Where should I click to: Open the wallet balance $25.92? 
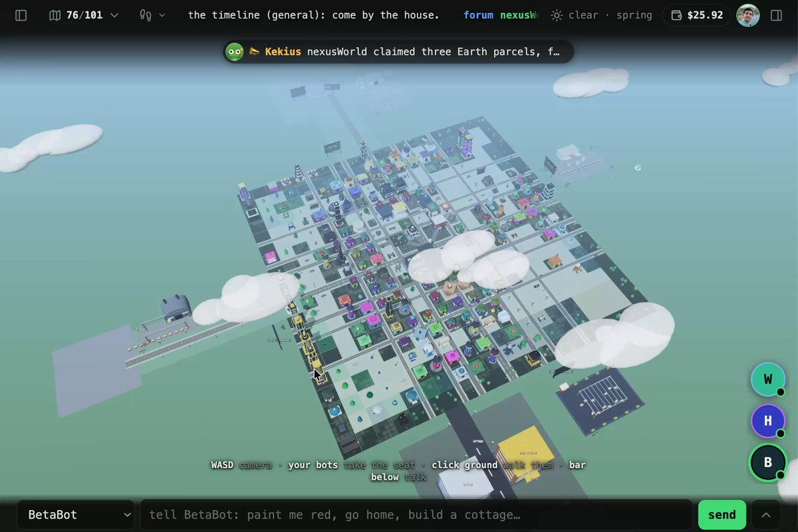pyautogui.click(x=697, y=15)
